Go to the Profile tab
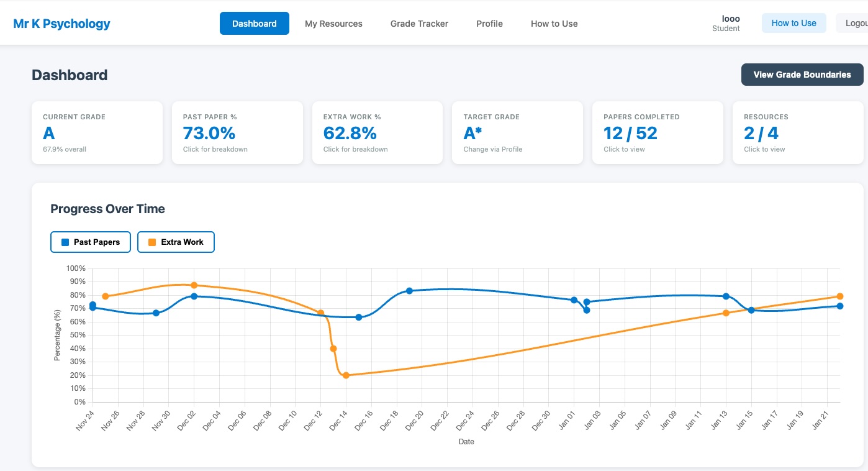868x471 pixels. 489,24
